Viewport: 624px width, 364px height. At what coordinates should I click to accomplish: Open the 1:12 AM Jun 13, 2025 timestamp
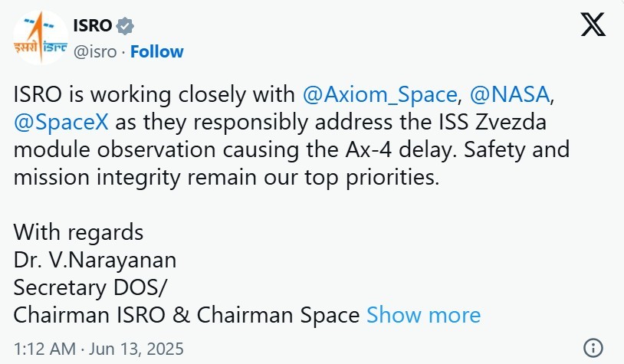[99, 349]
